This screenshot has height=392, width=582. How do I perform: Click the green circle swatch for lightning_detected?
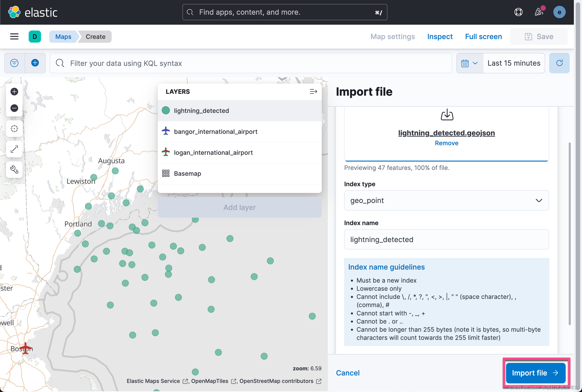click(x=166, y=110)
